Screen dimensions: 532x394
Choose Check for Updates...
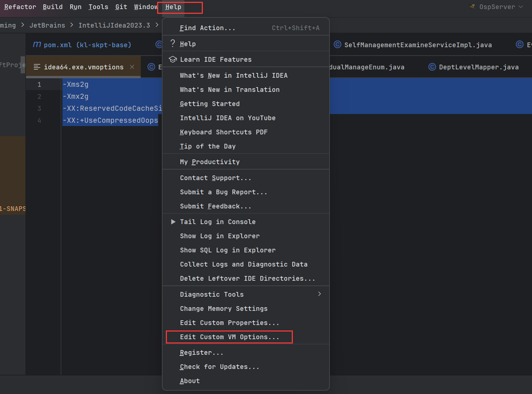[246, 367]
